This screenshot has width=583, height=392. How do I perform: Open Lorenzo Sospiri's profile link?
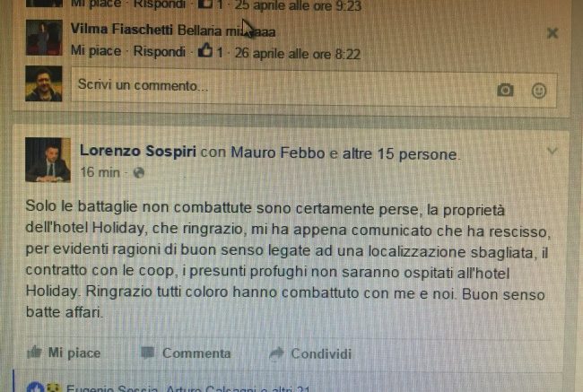[x=138, y=152]
